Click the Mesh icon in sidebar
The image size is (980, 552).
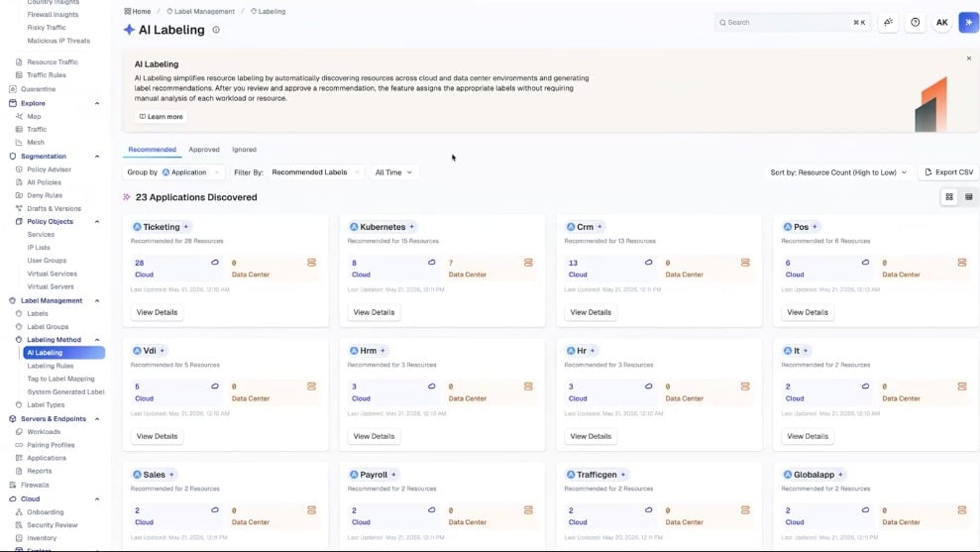coord(19,143)
